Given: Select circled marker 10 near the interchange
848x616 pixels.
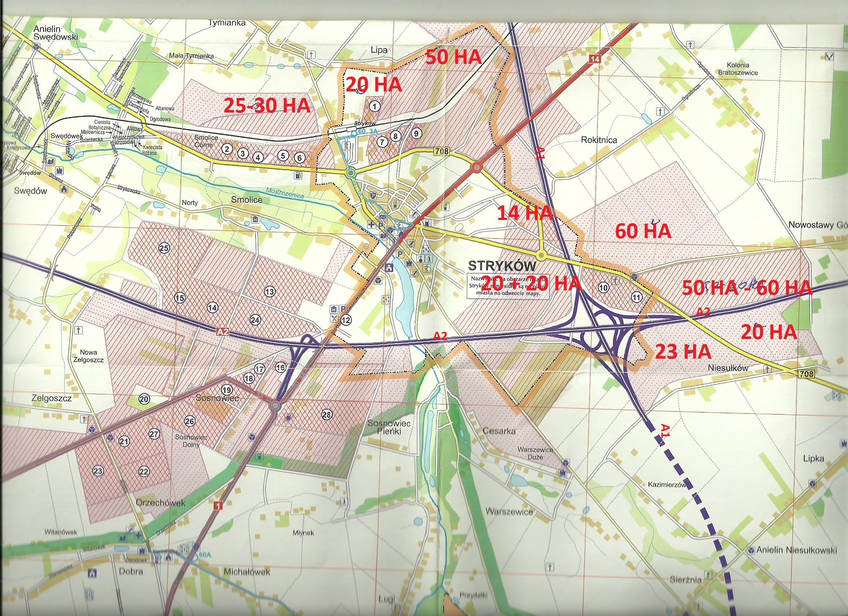Looking at the screenshot, I should pyautogui.click(x=604, y=287).
